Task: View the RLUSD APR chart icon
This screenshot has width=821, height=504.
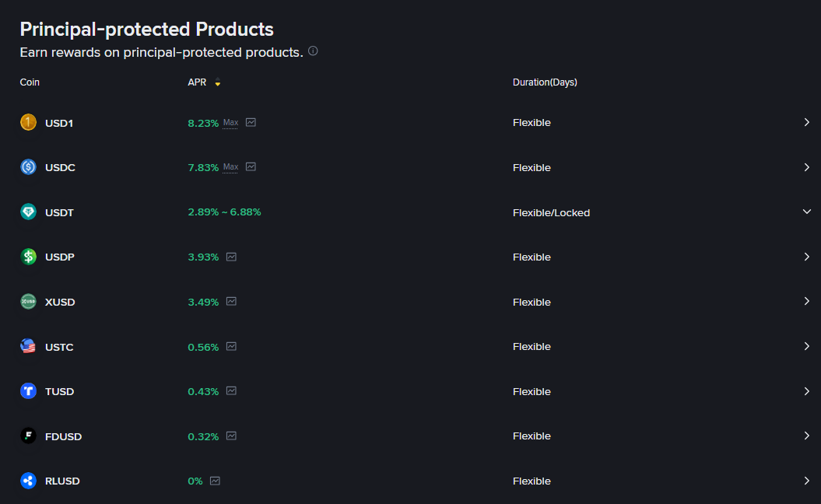Action: [215, 481]
